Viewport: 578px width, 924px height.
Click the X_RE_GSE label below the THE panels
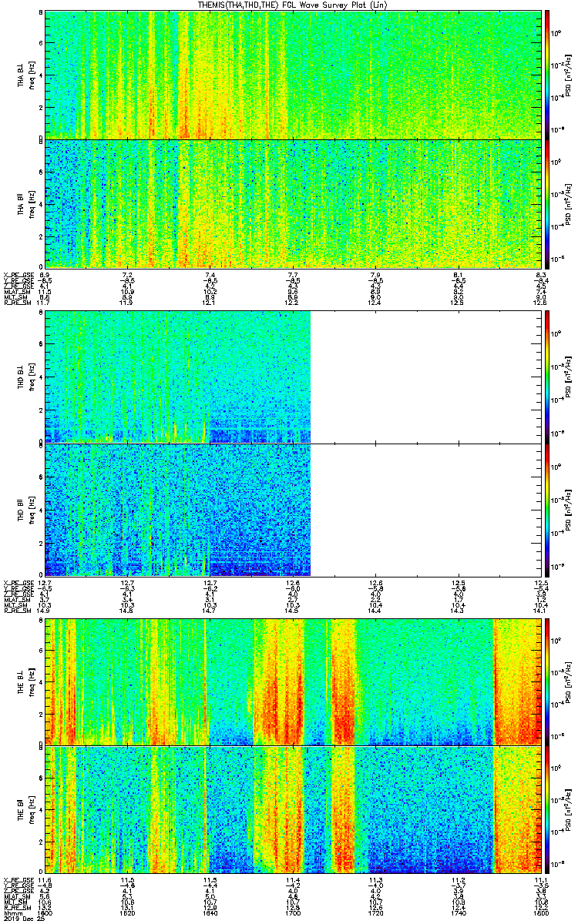coord(18,879)
